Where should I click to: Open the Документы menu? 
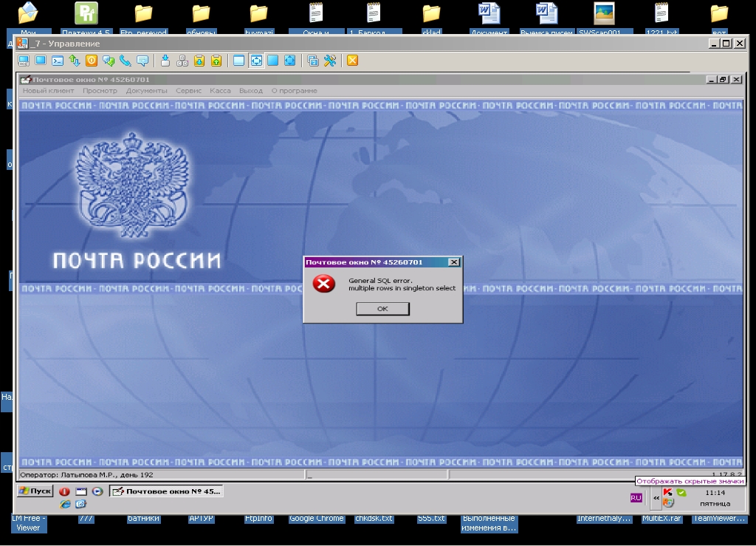click(x=147, y=91)
